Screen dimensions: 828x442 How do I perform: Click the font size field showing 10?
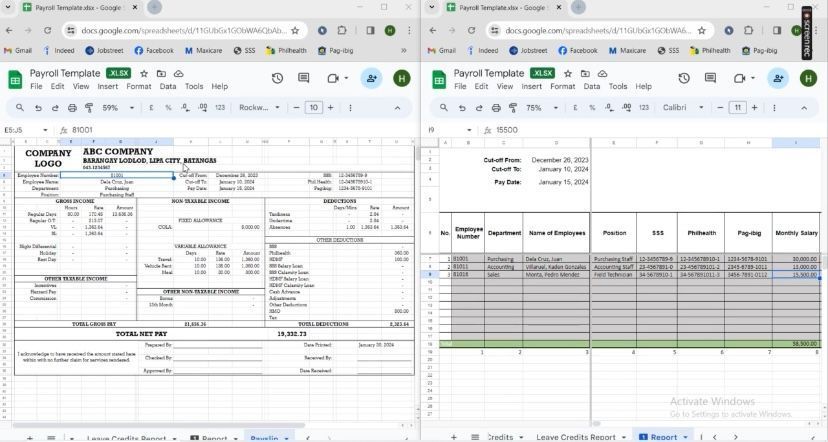314,108
